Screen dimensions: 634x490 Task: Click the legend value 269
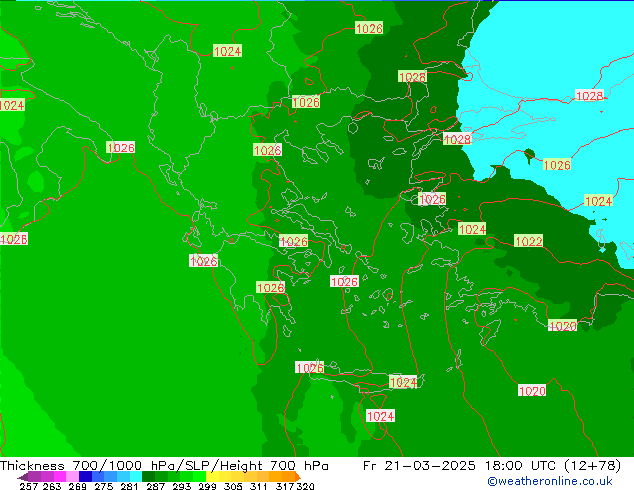pyautogui.click(x=78, y=486)
